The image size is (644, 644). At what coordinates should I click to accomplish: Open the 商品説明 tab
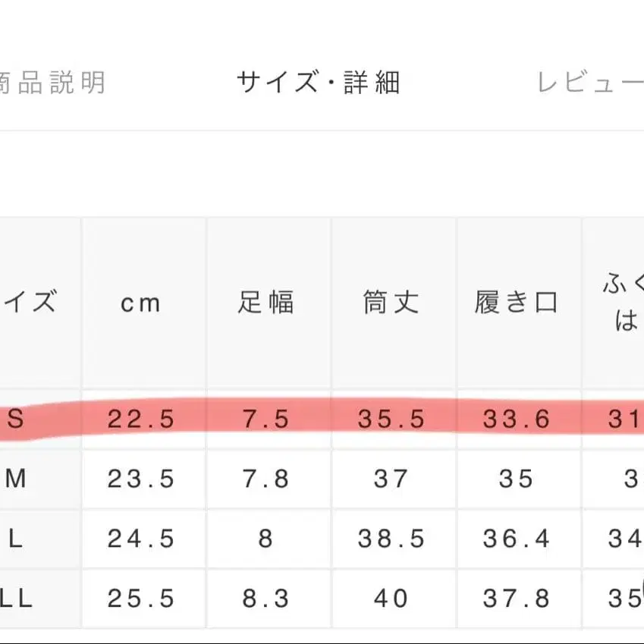pyautogui.click(x=52, y=83)
